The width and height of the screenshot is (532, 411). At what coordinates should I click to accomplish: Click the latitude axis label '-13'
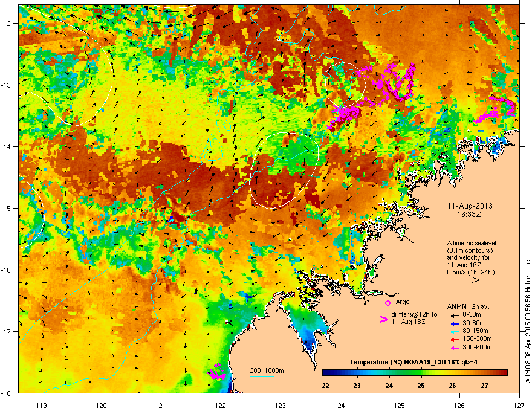pos(7,85)
